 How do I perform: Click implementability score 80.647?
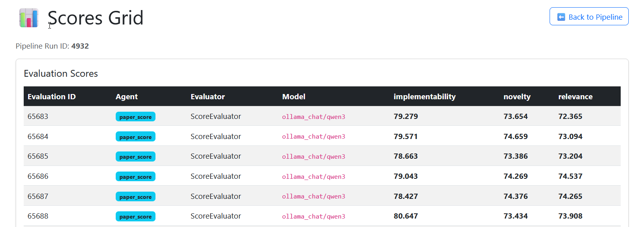[405, 216]
